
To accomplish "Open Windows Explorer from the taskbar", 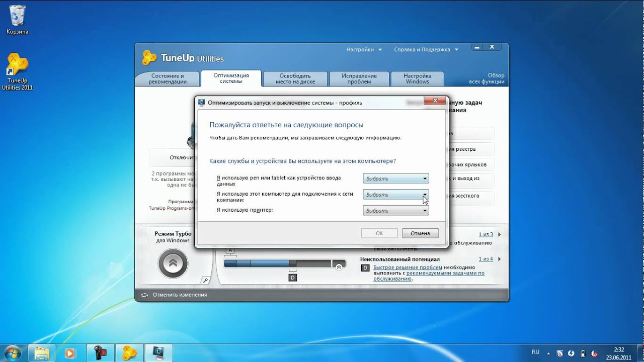I will pos(43,353).
